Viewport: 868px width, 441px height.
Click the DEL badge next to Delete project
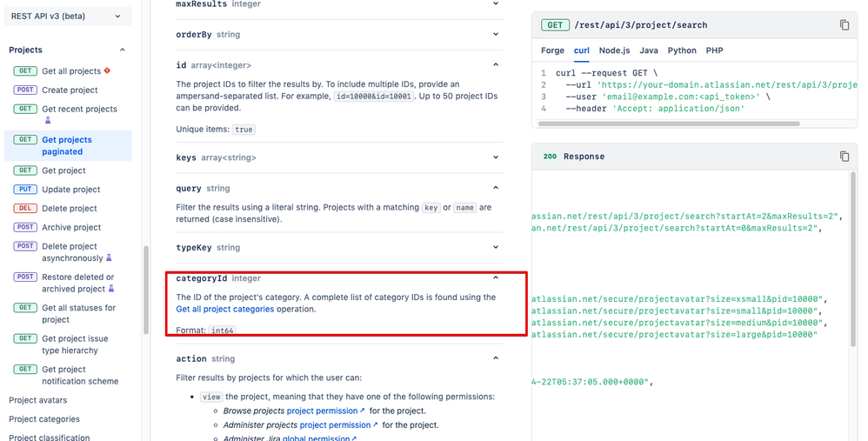point(25,208)
